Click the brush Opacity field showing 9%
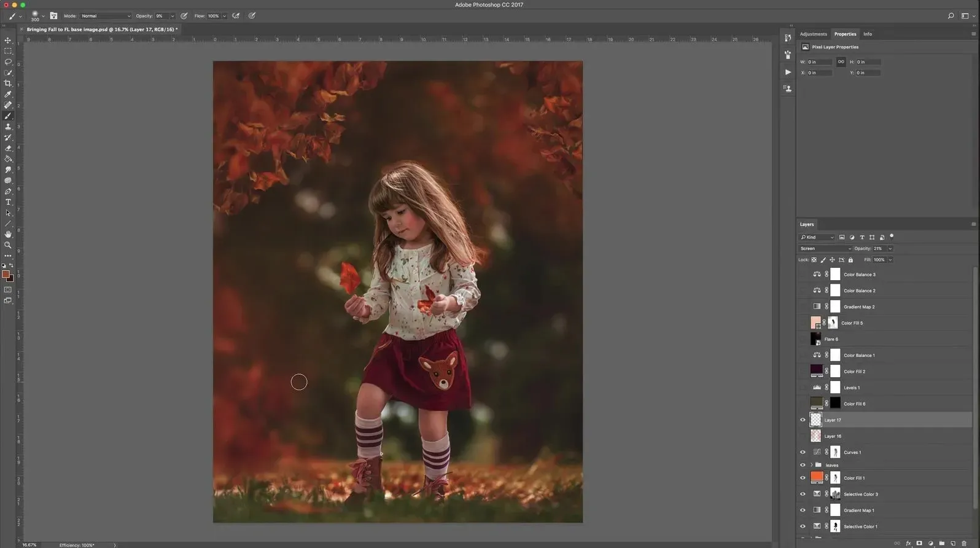The width and height of the screenshot is (980, 548). pos(161,16)
